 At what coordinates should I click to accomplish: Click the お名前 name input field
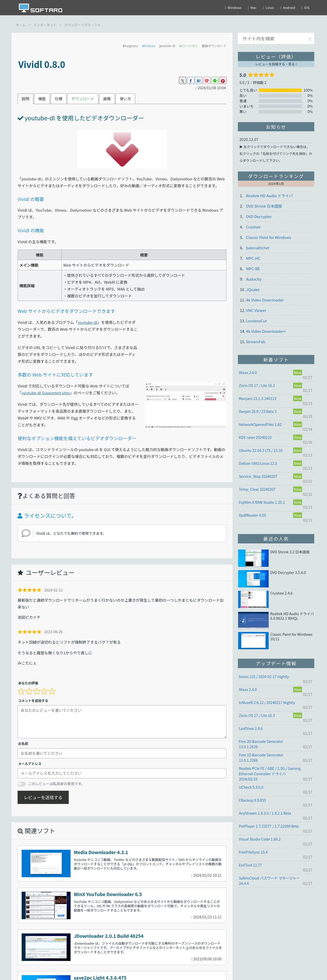(122, 753)
